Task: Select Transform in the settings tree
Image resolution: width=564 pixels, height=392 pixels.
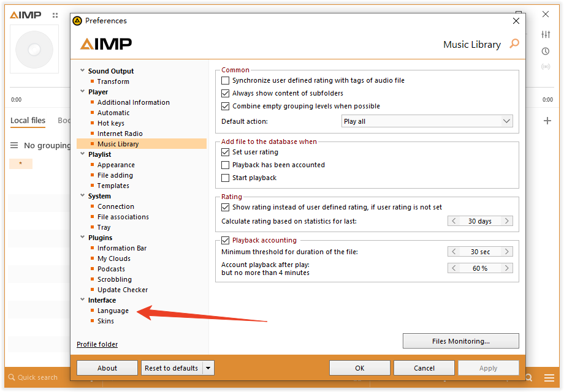Action: tap(113, 81)
